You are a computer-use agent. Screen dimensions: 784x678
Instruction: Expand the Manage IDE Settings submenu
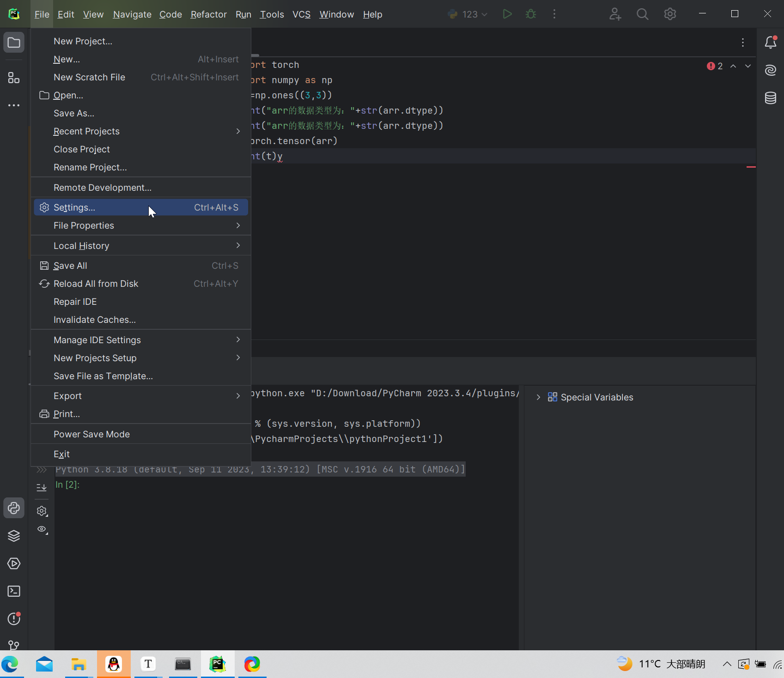pyautogui.click(x=141, y=340)
